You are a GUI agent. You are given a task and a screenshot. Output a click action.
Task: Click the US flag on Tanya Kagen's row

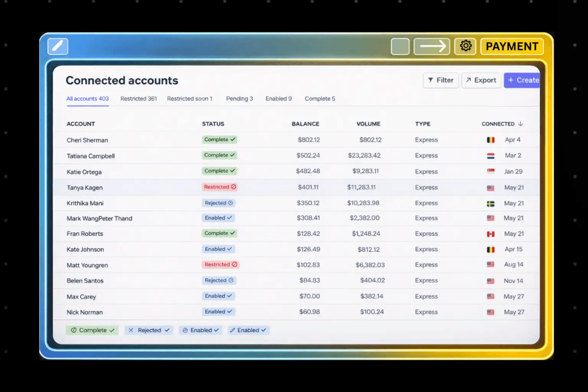click(x=491, y=188)
